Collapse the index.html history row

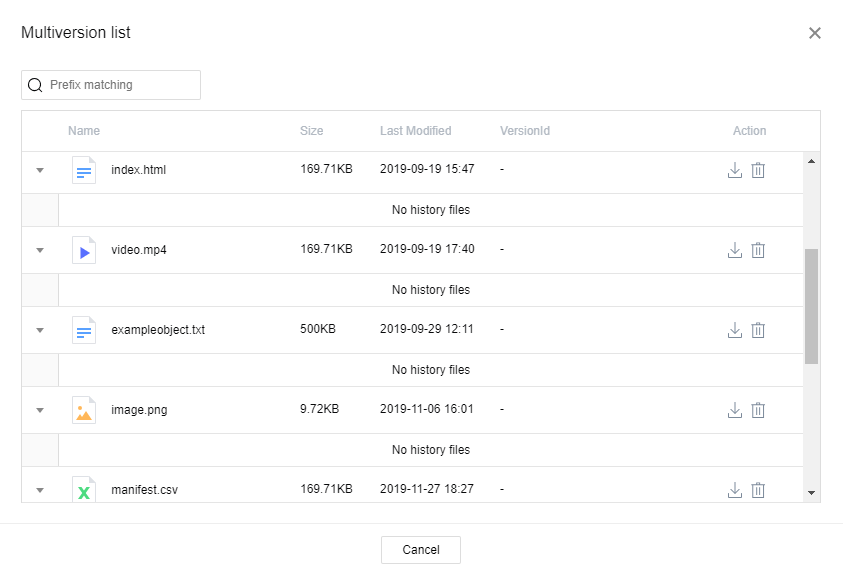click(x=40, y=170)
